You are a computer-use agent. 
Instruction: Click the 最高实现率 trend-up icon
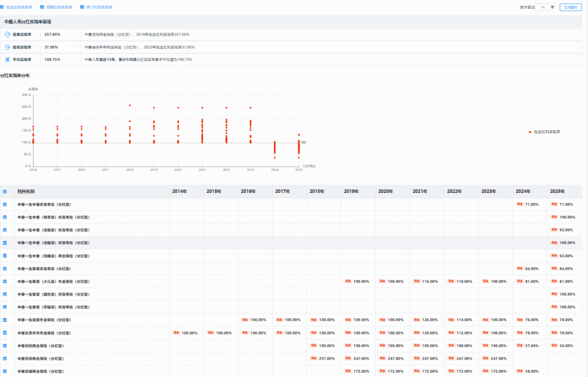pos(8,34)
